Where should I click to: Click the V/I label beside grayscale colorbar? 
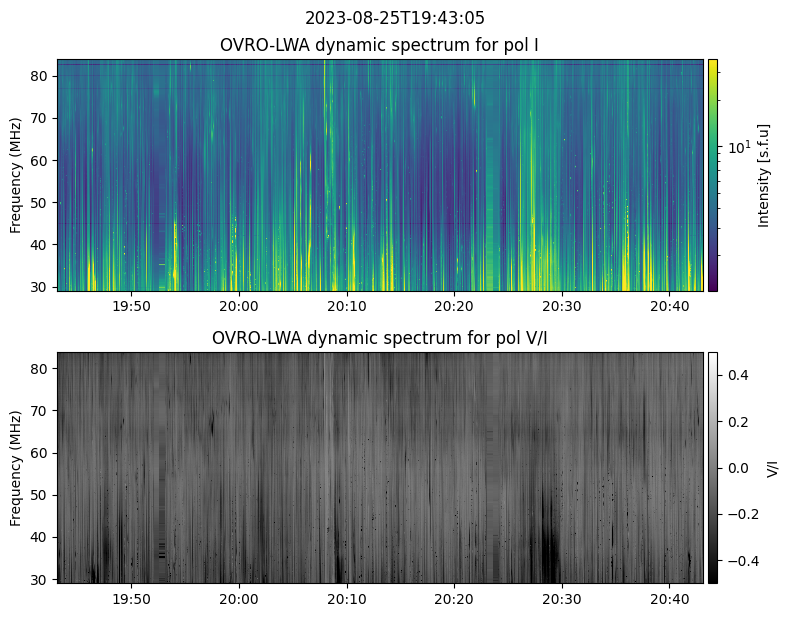772,467
